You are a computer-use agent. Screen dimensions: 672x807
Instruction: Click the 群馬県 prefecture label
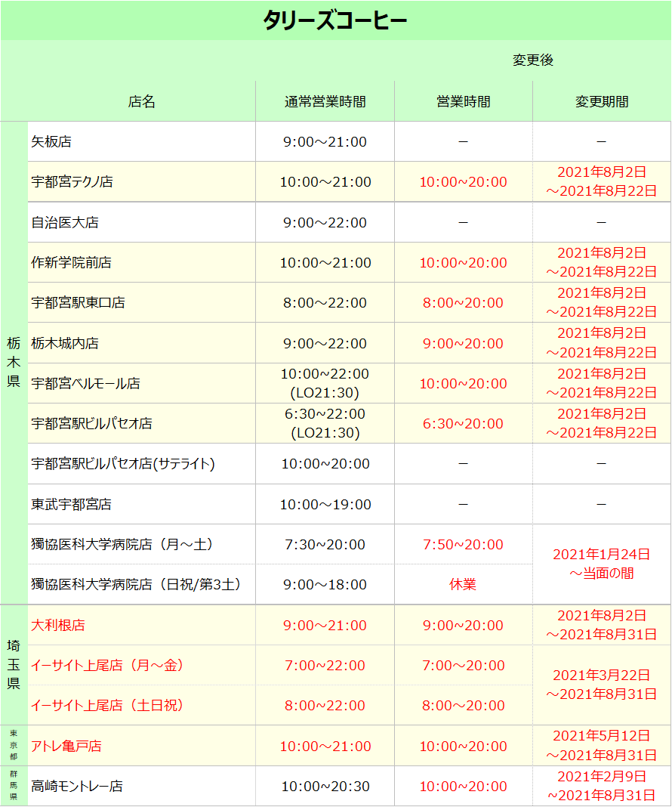tap(14, 785)
